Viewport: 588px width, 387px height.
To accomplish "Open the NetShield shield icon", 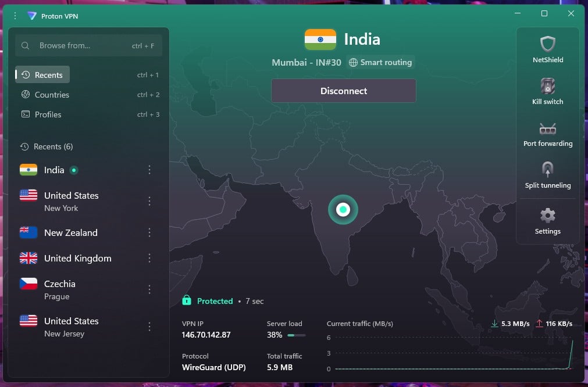I will pos(547,44).
